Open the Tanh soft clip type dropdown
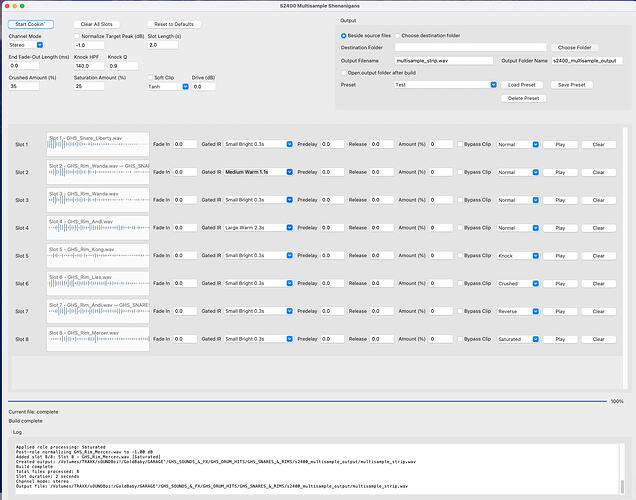The width and height of the screenshot is (636, 500). (x=168, y=87)
